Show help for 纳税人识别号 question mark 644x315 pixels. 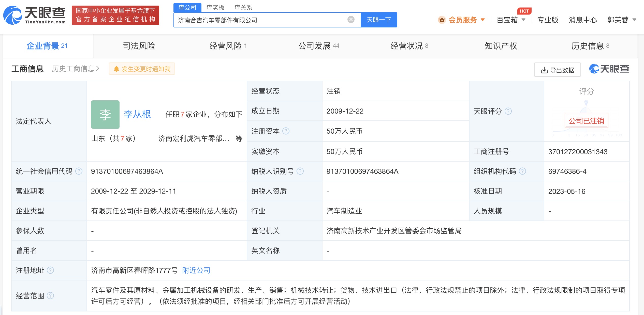click(x=300, y=171)
